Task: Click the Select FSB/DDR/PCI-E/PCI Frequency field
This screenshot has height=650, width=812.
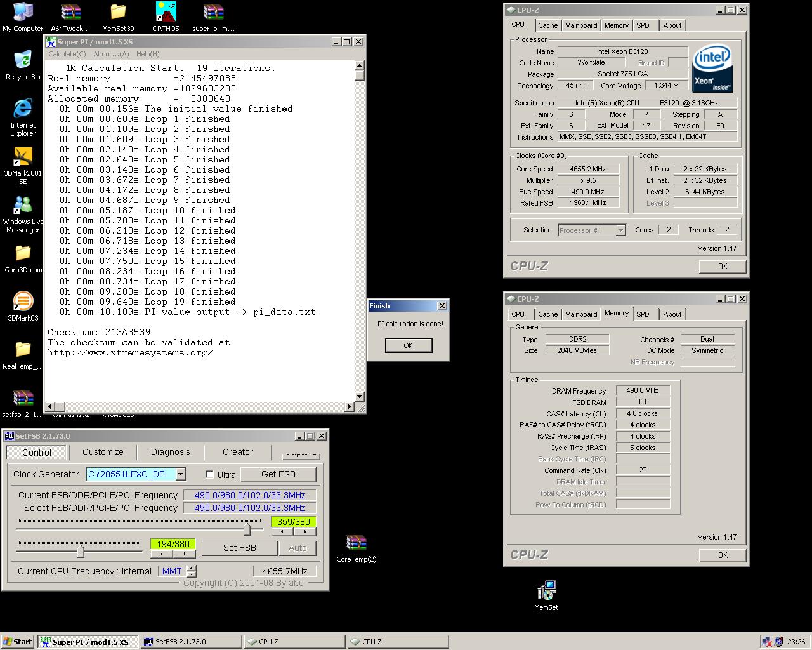Action: [x=250, y=508]
